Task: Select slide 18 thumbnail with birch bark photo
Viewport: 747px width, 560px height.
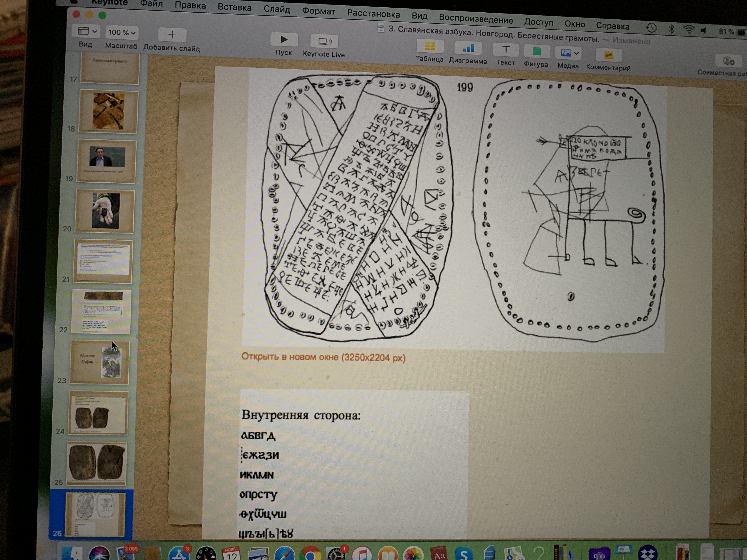Action: [108, 112]
